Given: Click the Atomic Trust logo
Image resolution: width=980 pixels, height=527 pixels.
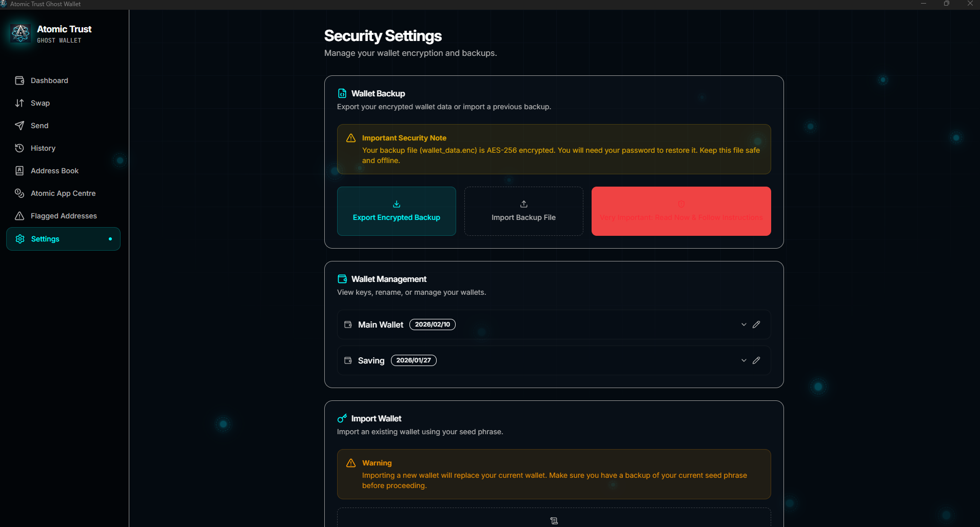Looking at the screenshot, I should point(21,33).
